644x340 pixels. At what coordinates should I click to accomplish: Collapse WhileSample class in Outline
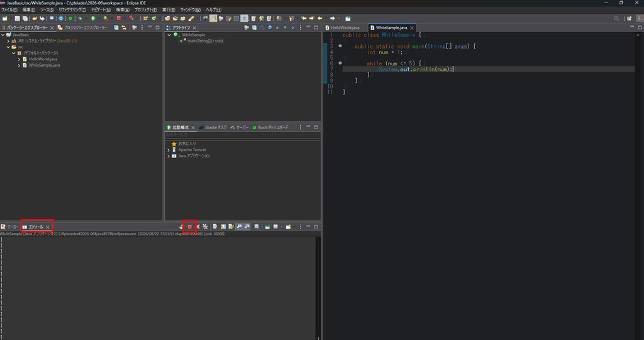click(x=169, y=35)
